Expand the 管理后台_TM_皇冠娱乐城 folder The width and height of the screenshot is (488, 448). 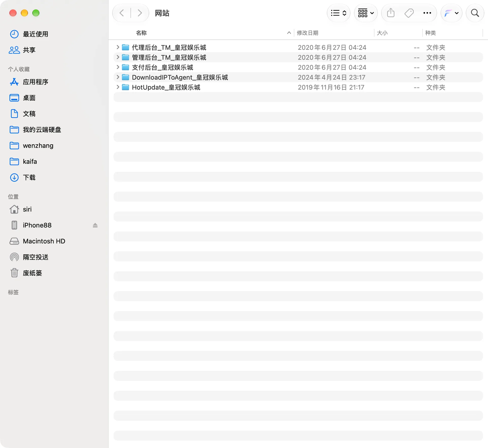pyautogui.click(x=118, y=57)
